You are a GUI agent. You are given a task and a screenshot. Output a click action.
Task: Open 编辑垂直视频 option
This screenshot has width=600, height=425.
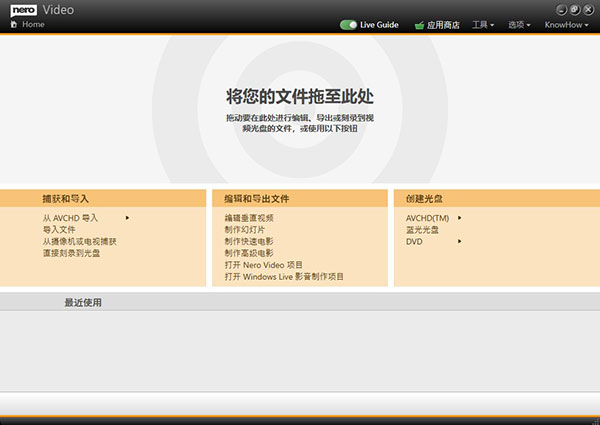249,217
